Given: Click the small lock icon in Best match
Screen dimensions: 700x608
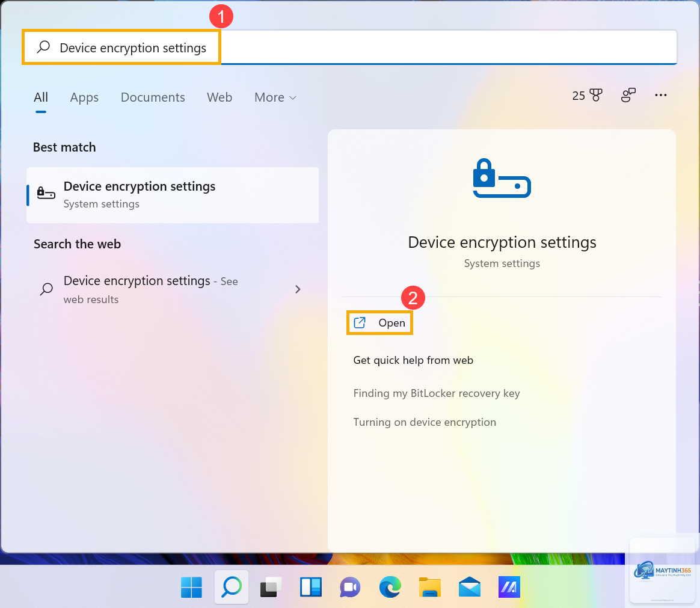Looking at the screenshot, I should [x=46, y=193].
